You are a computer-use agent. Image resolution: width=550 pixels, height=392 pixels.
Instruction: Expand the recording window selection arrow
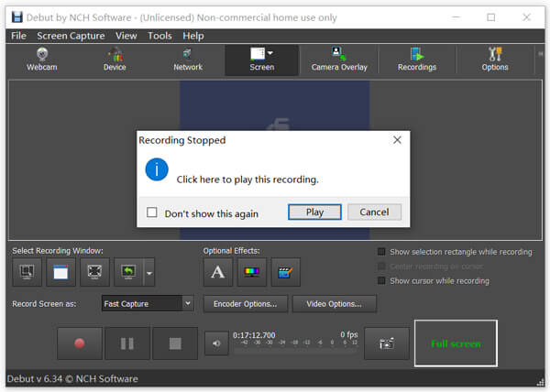148,272
